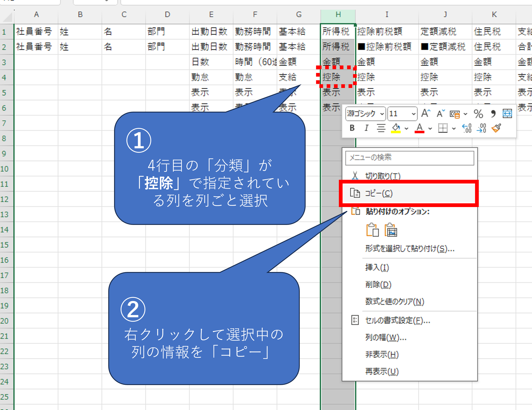The image size is (532, 410).
Task: Click the first paste option icon
Action: pos(372,230)
